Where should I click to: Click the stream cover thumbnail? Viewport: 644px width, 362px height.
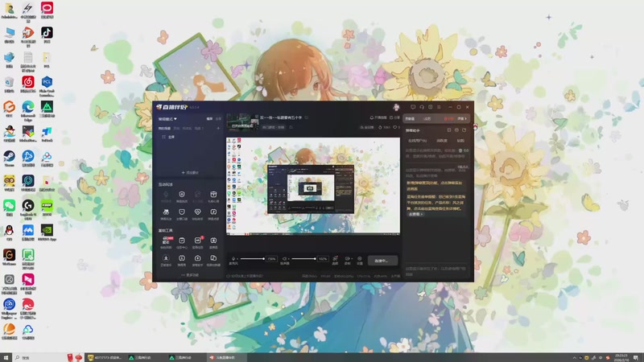click(x=242, y=122)
